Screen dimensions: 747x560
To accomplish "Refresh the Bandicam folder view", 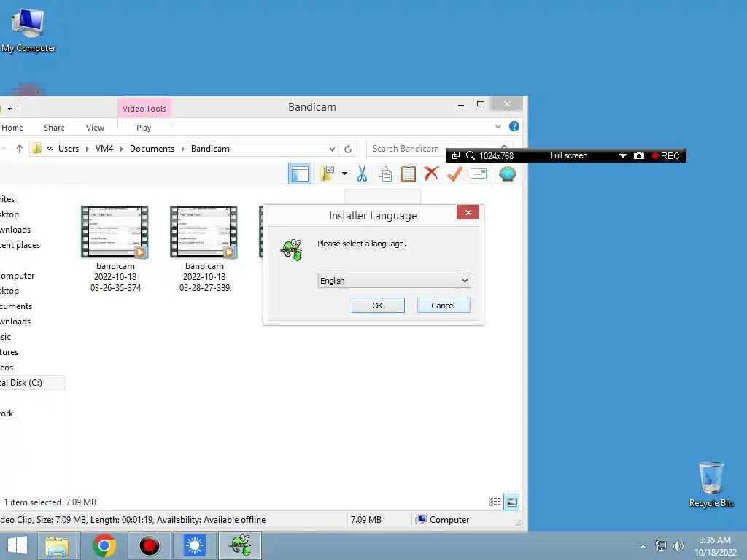I will pyautogui.click(x=348, y=149).
